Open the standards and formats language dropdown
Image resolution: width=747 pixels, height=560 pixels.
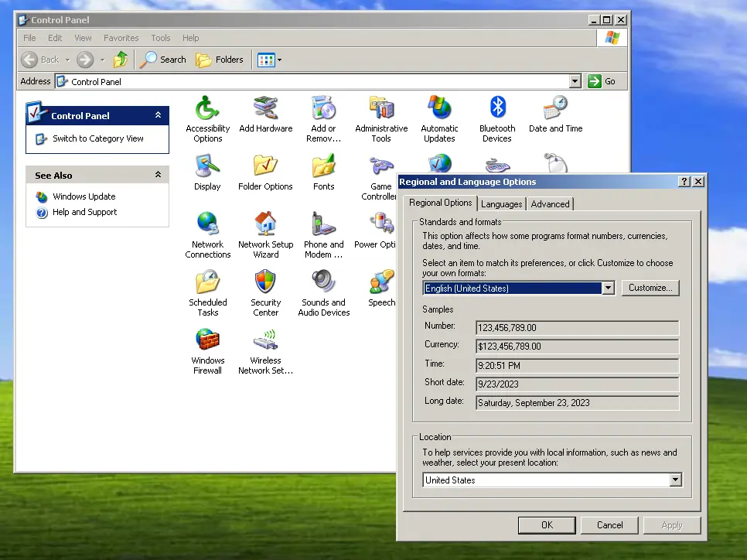click(608, 288)
